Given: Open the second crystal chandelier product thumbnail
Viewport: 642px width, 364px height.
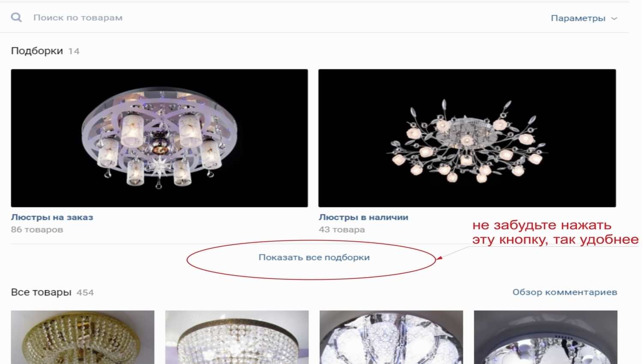Looking at the screenshot, I should [x=237, y=337].
